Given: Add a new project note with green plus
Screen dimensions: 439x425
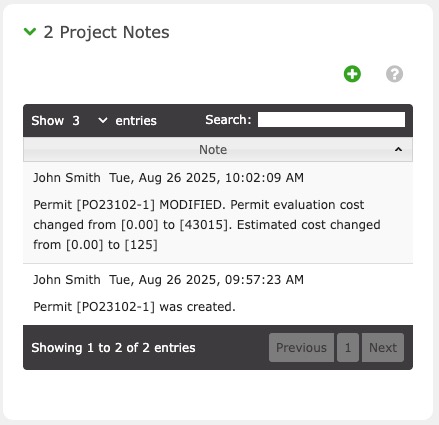Looking at the screenshot, I should 352,74.
